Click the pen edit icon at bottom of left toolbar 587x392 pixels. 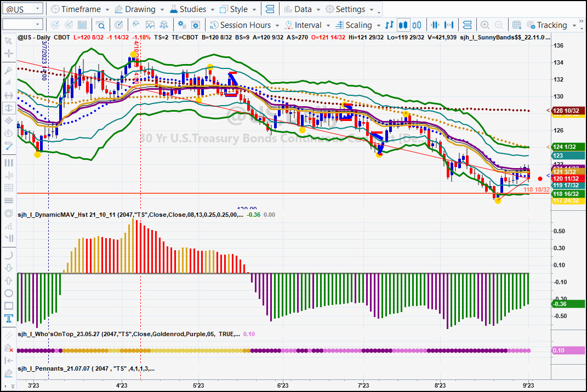8,373
